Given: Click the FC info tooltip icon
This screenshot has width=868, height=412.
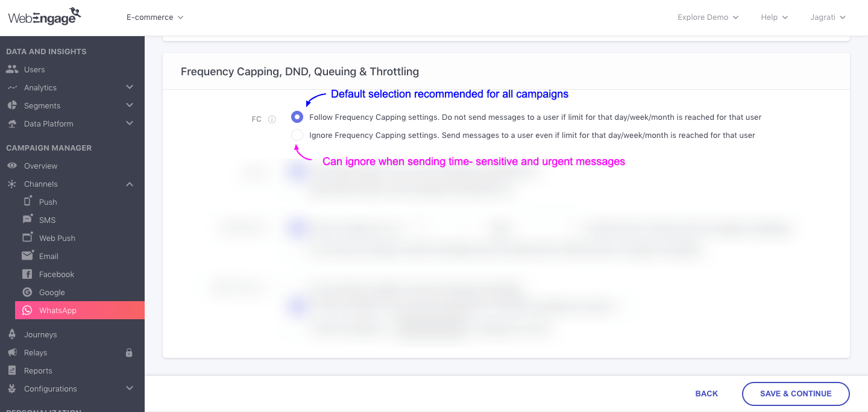Looking at the screenshot, I should point(272,119).
